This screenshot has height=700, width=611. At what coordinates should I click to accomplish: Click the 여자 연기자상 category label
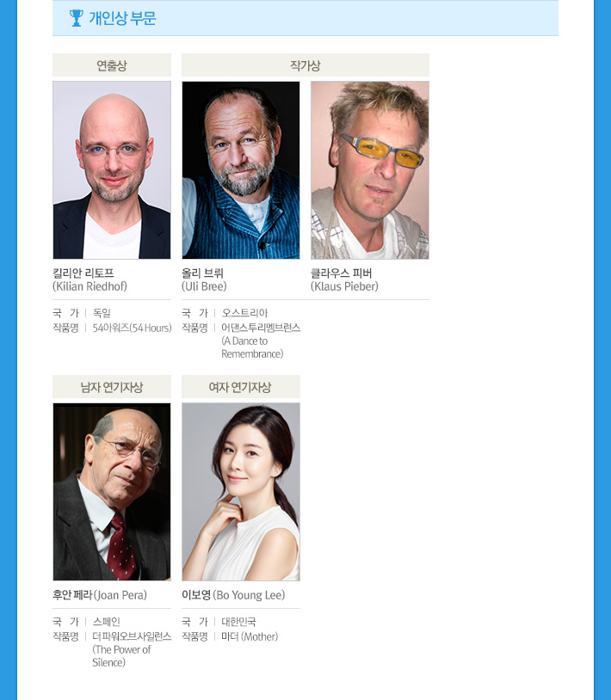241,387
